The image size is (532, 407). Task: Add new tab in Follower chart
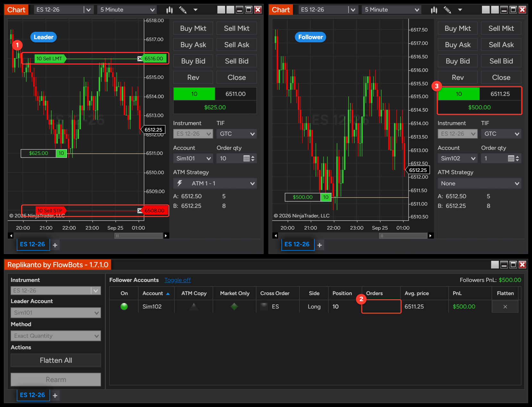(x=320, y=245)
